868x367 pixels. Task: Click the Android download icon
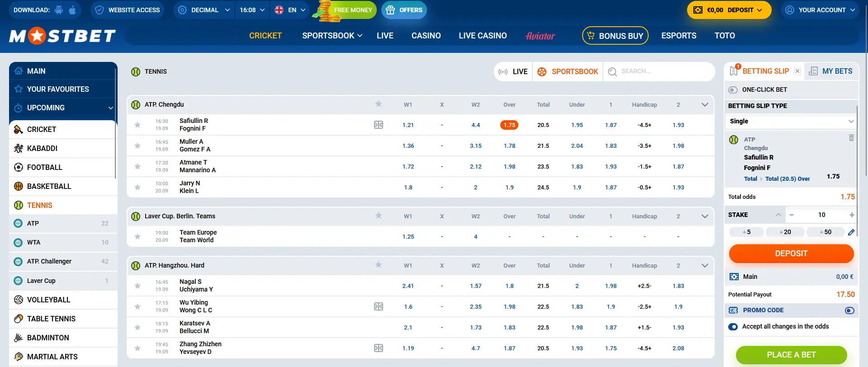coord(59,10)
